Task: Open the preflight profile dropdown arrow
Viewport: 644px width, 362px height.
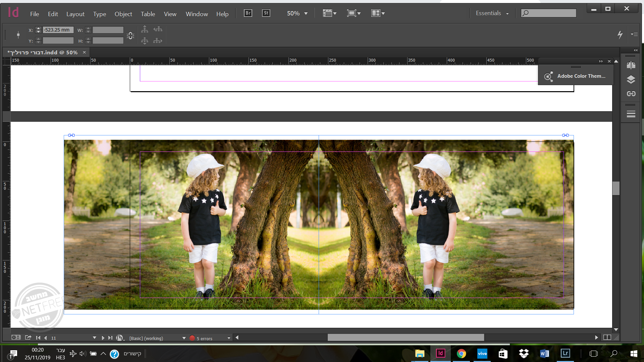Action: pyautogui.click(x=184, y=338)
